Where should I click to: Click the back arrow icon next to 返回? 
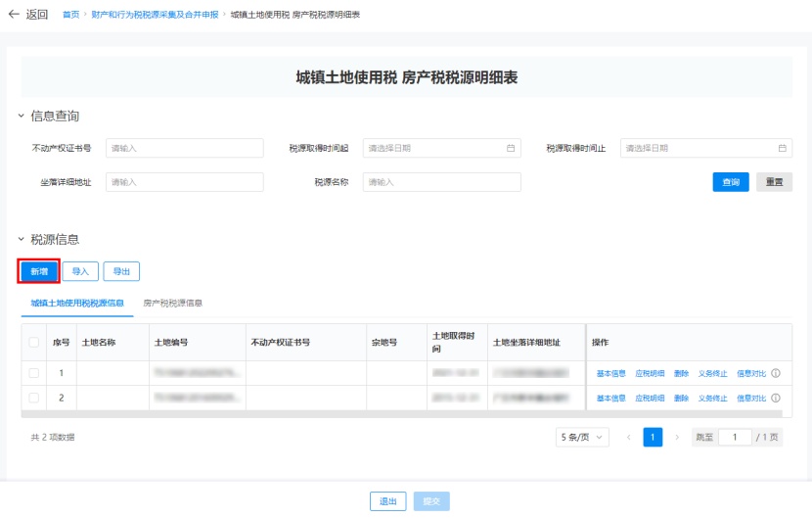click(14, 15)
